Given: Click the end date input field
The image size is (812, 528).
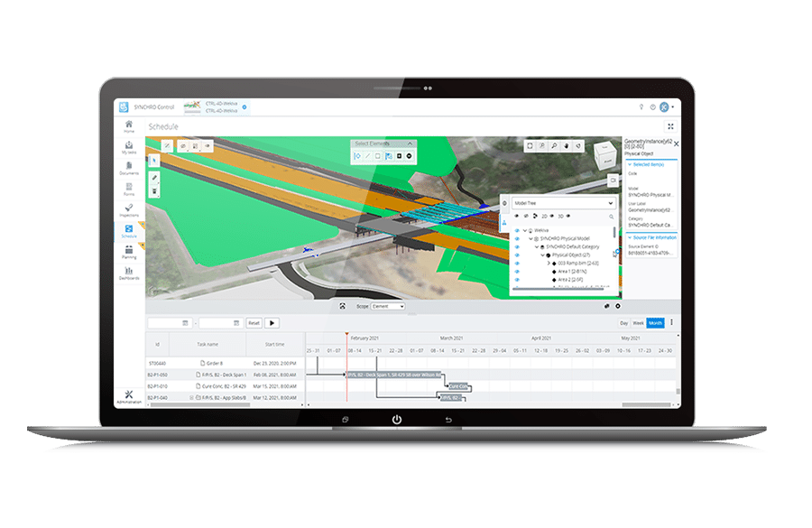Looking at the screenshot, I should [221, 323].
